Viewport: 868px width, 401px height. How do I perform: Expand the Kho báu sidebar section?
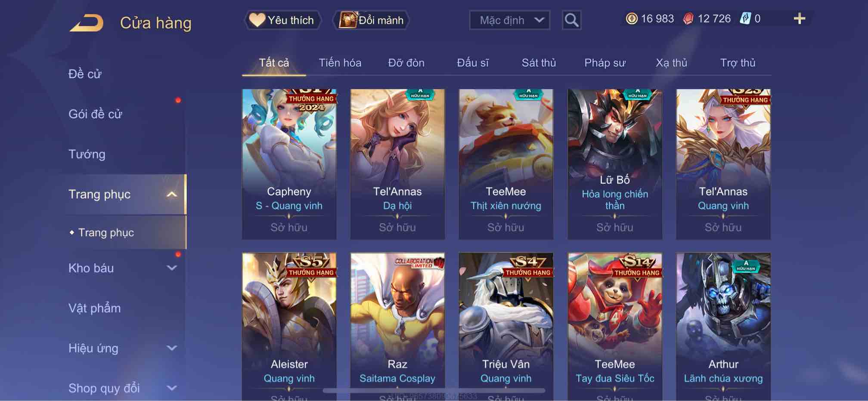point(171,268)
